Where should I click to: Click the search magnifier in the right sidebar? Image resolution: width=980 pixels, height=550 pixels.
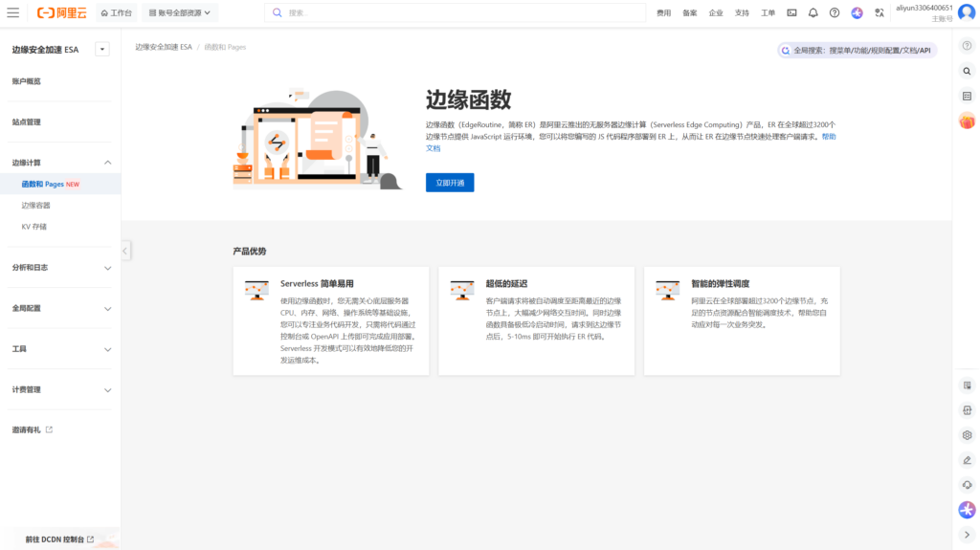pyautogui.click(x=967, y=71)
